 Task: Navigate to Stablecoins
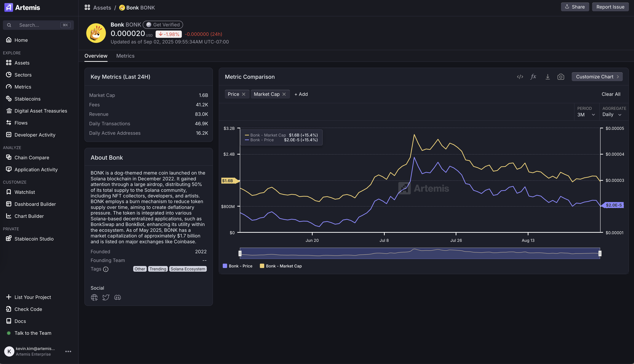[x=23, y=99]
